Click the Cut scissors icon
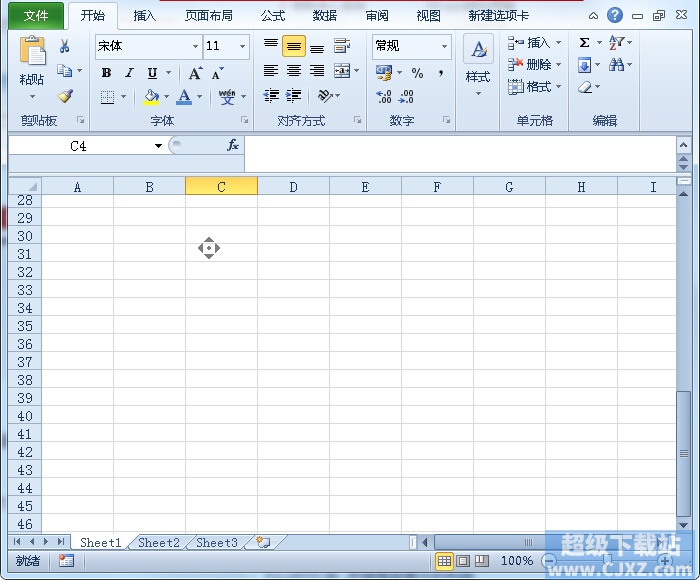 pos(65,46)
